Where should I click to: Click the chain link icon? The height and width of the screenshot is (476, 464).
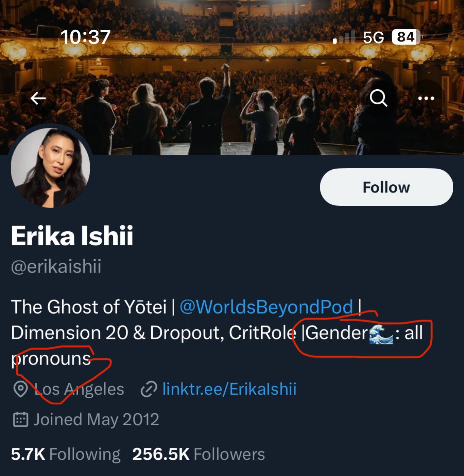[149, 389]
